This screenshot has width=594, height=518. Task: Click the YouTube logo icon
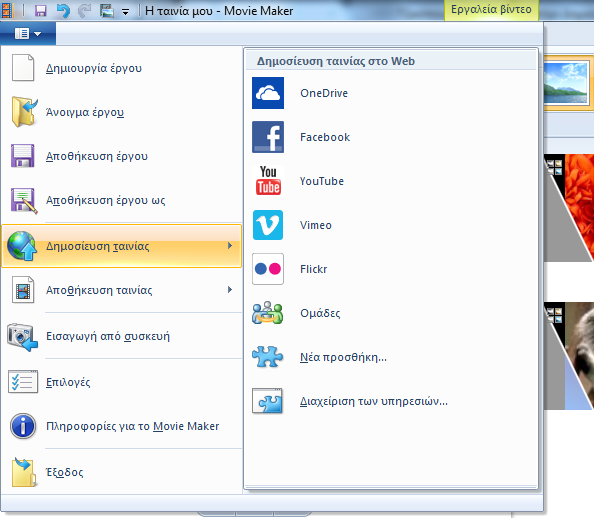[268, 180]
